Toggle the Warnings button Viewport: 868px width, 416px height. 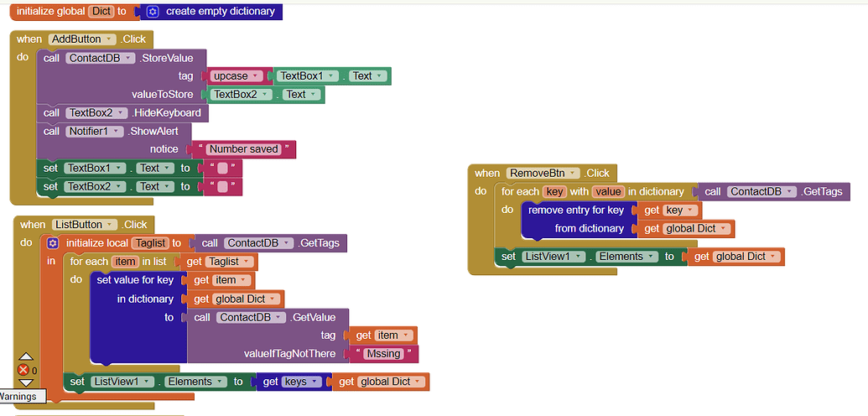pyautogui.click(x=17, y=396)
